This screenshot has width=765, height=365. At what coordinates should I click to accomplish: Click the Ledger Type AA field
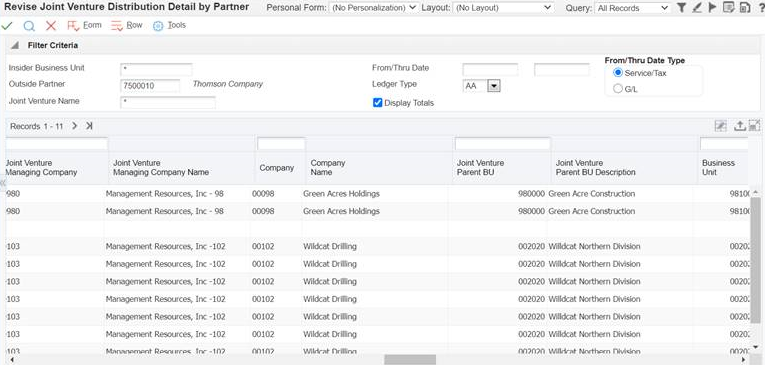click(x=475, y=86)
